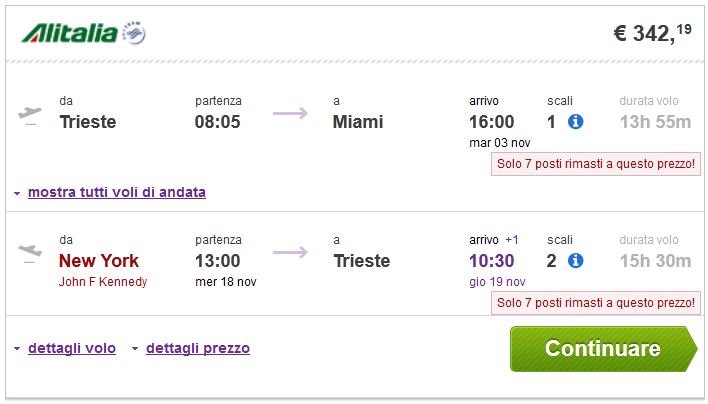Click the outbound plane icon next to Trieste
This screenshot has height=404, width=708.
tap(31, 114)
